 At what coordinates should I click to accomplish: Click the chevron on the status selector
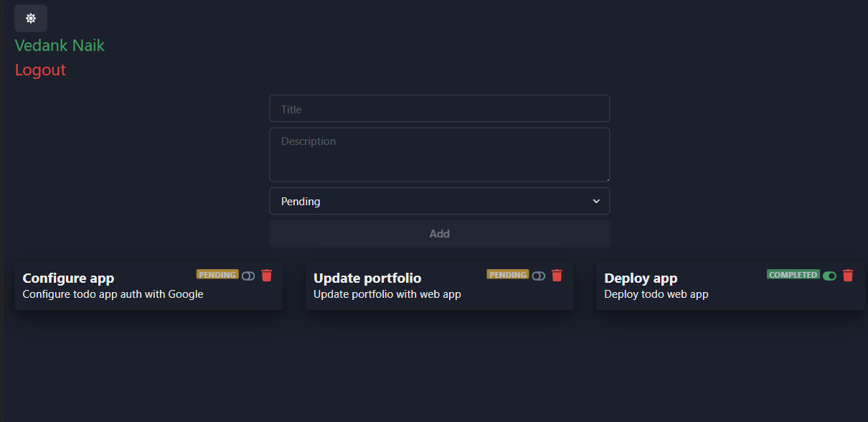click(x=596, y=202)
